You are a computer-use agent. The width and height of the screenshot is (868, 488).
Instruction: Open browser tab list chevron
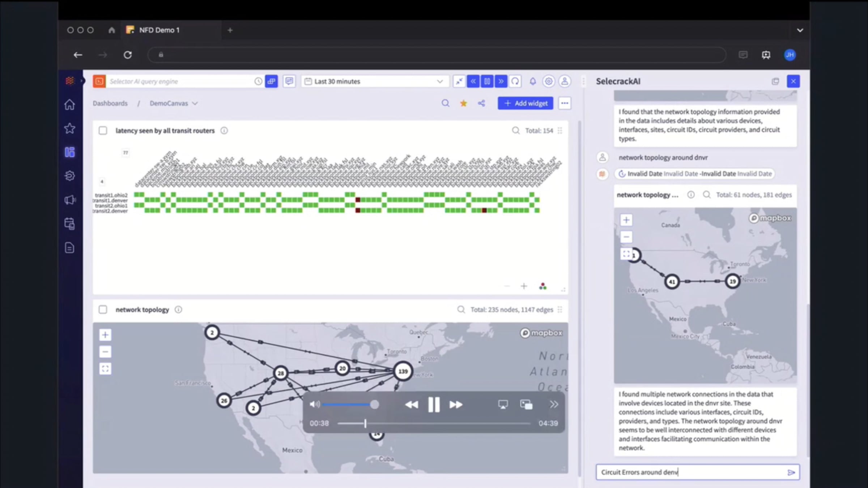click(800, 30)
